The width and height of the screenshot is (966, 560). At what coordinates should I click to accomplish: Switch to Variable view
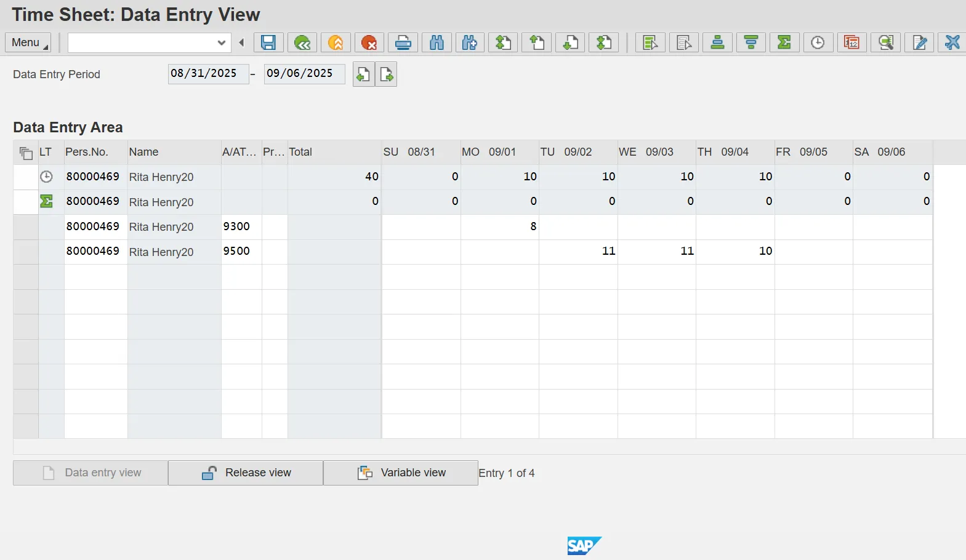(401, 473)
